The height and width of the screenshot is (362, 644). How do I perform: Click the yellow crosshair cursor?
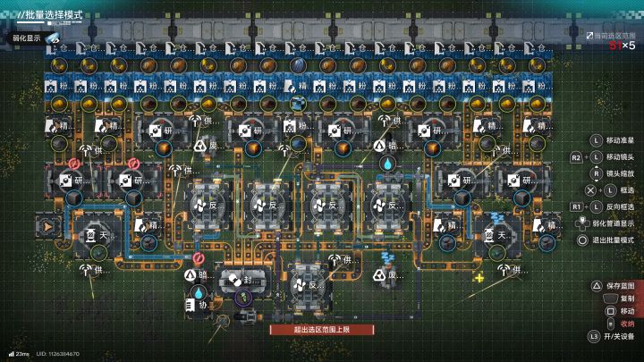tap(479, 278)
